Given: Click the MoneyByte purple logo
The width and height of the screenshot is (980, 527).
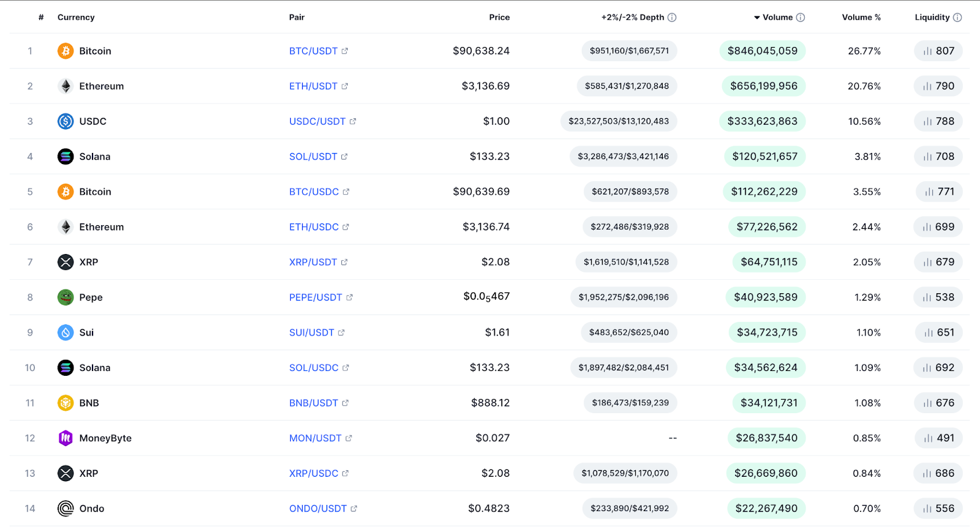Looking at the screenshot, I should tap(66, 438).
